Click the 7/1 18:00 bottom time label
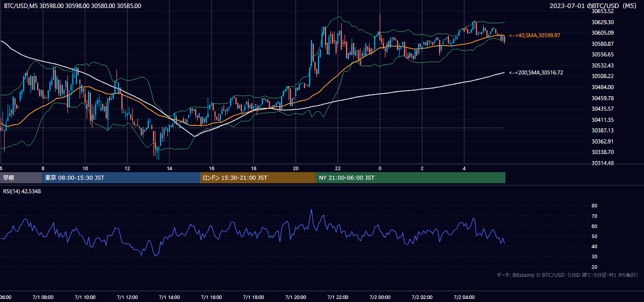 (x=253, y=297)
